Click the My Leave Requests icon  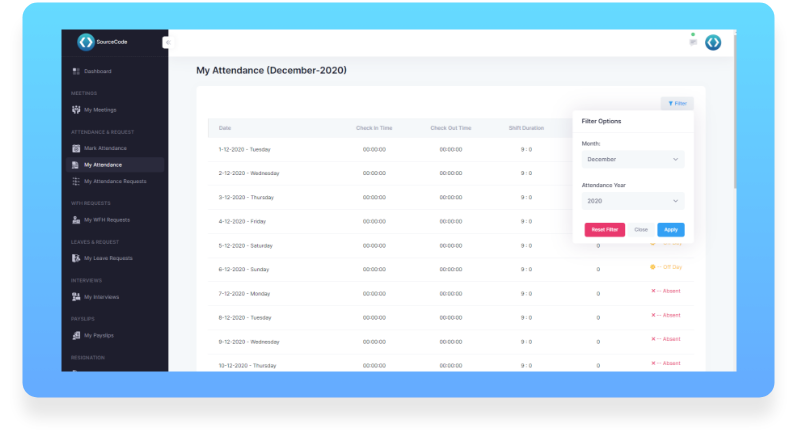click(x=76, y=258)
